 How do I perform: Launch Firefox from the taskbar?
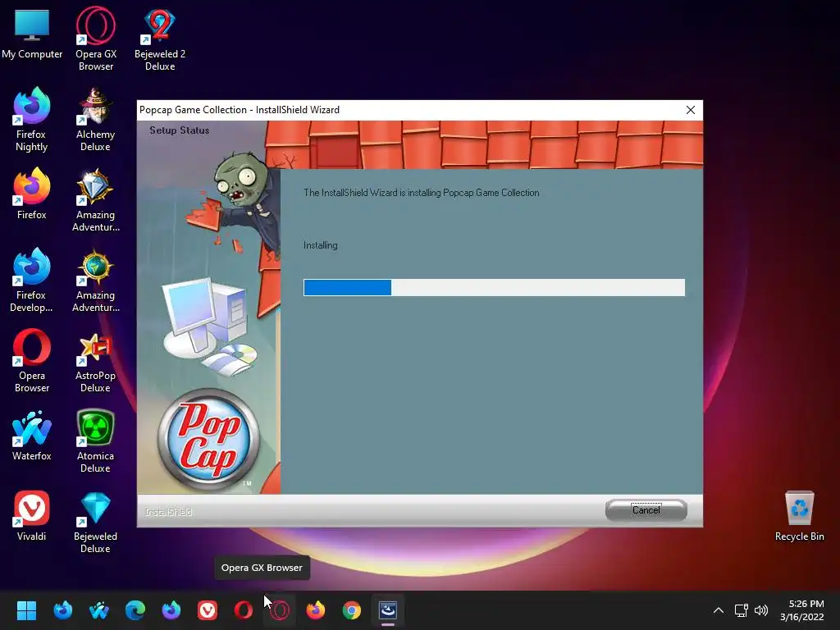coord(316,610)
